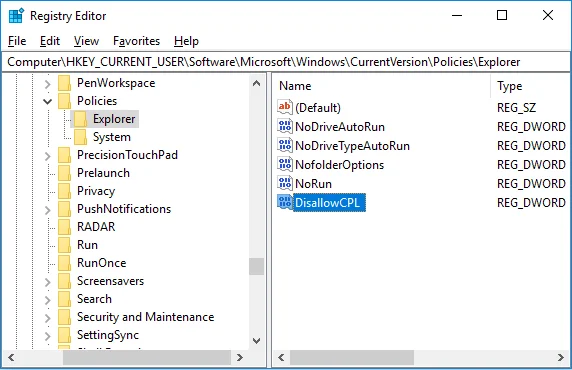Click the PenWorkspace folder icon
This screenshot has width=572, height=370.
click(65, 83)
